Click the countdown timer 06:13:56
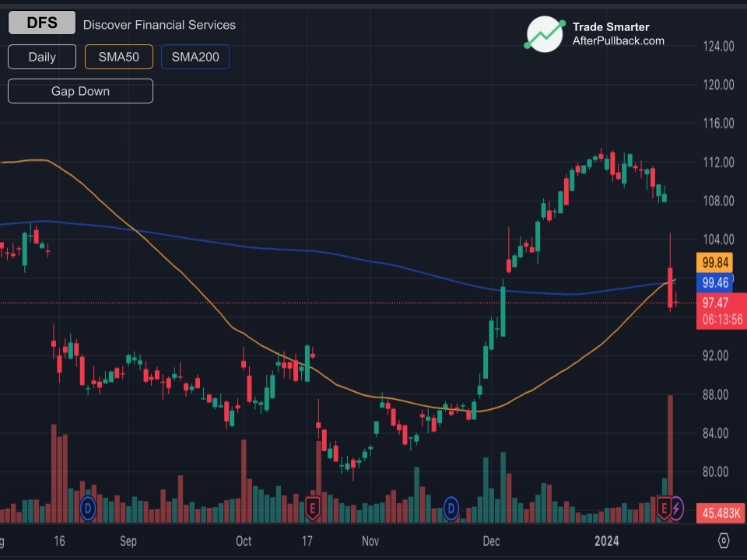747x560 pixels. 722,320
